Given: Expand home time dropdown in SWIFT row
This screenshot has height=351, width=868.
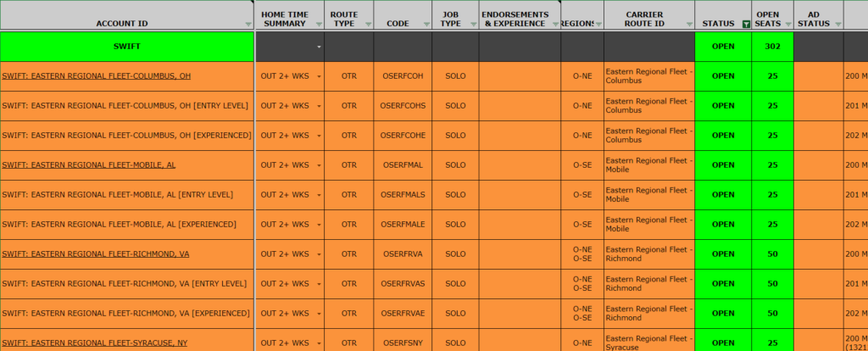Looking at the screenshot, I should pyautogui.click(x=319, y=47).
